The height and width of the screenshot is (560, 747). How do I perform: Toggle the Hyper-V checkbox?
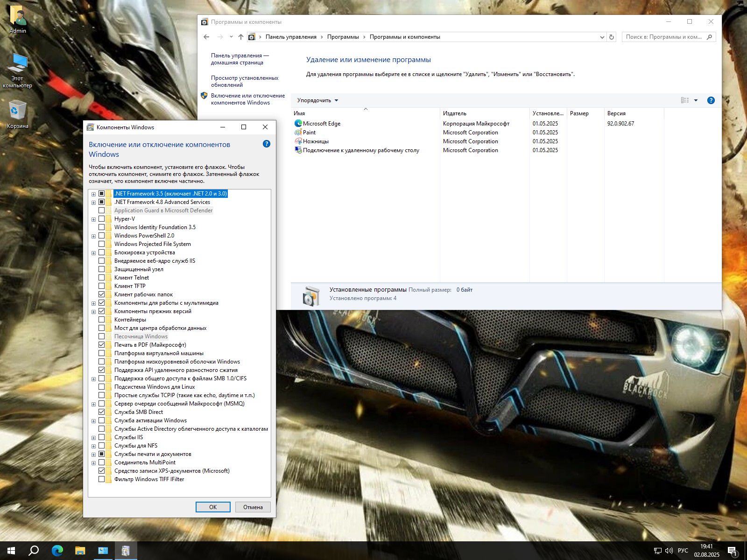coord(101,219)
